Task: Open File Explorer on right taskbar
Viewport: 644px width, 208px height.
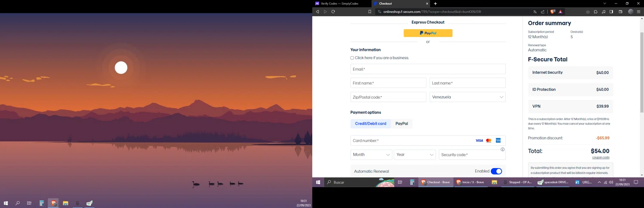Action: 495,182
